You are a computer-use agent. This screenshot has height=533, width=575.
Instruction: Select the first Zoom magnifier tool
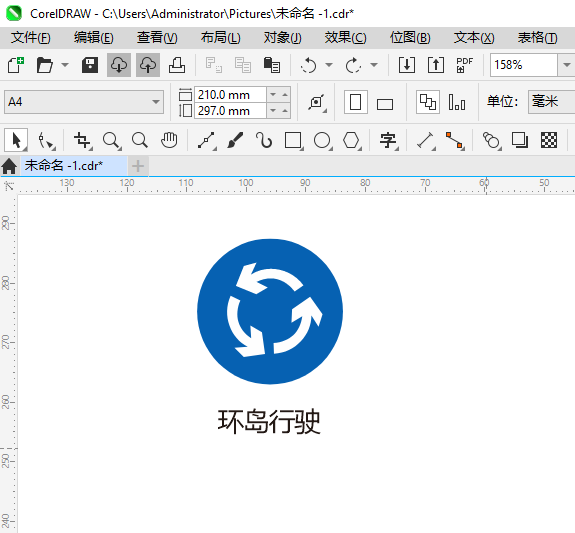[111, 140]
